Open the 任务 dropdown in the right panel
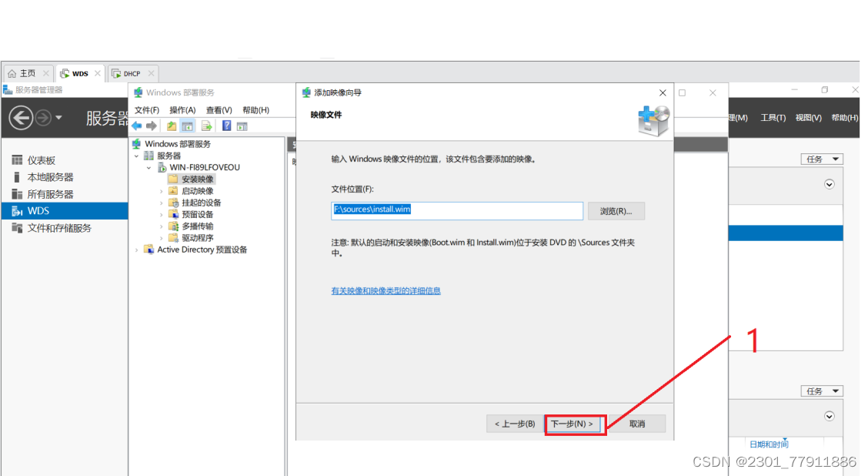Viewport: 868px width, 476px height. (821, 159)
